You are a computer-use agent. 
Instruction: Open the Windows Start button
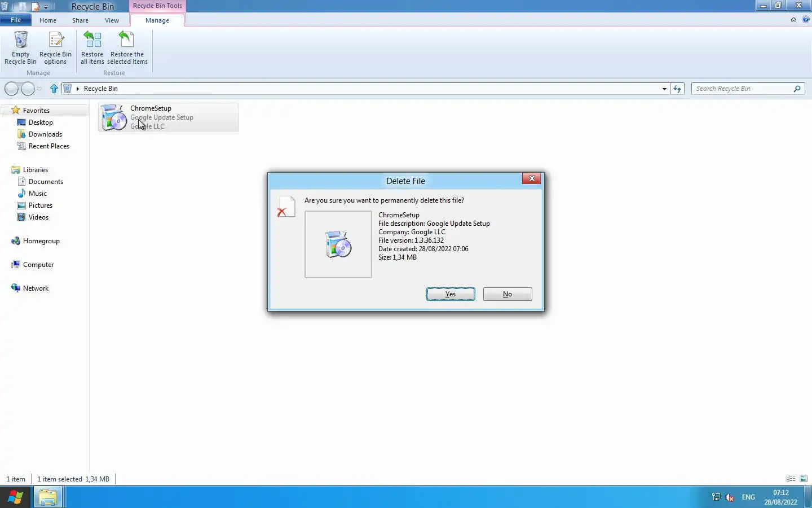(x=15, y=497)
